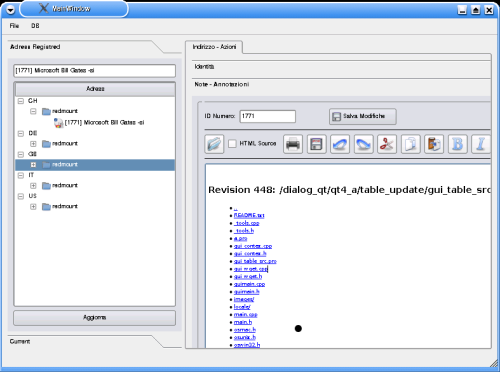Open the main.cpp link
The width and height of the screenshot is (500, 372).
point(246,314)
